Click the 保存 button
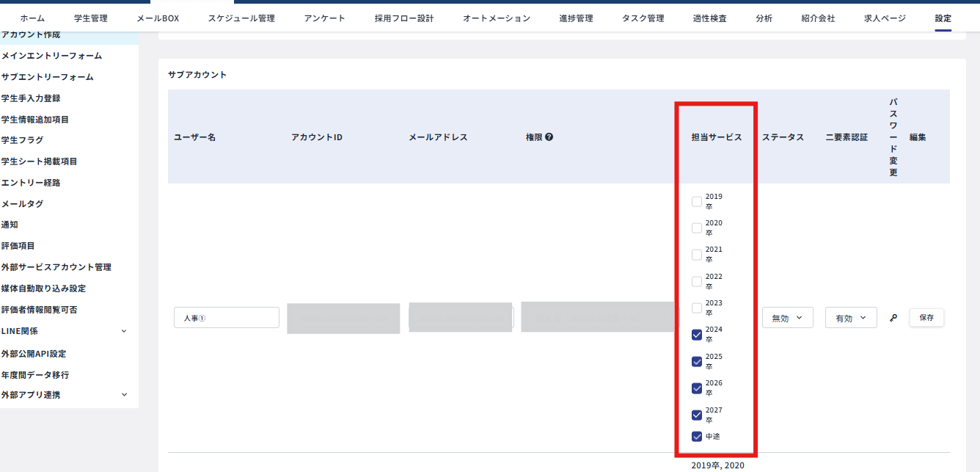The height and width of the screenshot is (472, 980). click(x=926, y=317)
